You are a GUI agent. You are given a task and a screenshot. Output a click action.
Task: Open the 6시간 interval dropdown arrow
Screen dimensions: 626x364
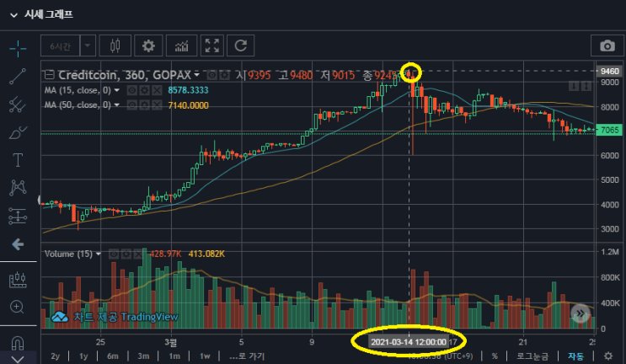point(86,45)
